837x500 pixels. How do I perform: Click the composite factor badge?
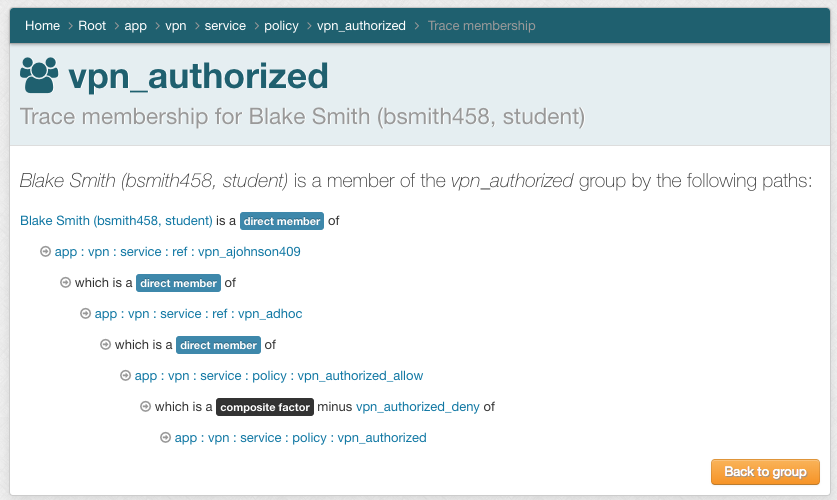265,407
